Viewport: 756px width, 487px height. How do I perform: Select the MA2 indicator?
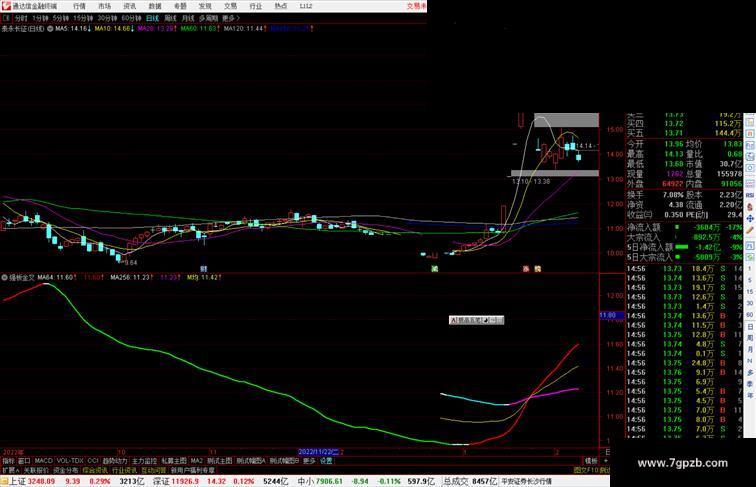pos(196,461)
